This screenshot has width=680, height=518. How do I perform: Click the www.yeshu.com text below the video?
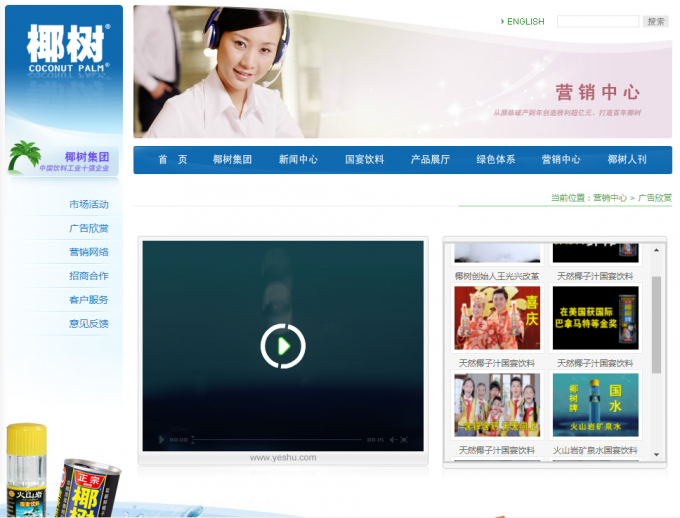[283, 457]
